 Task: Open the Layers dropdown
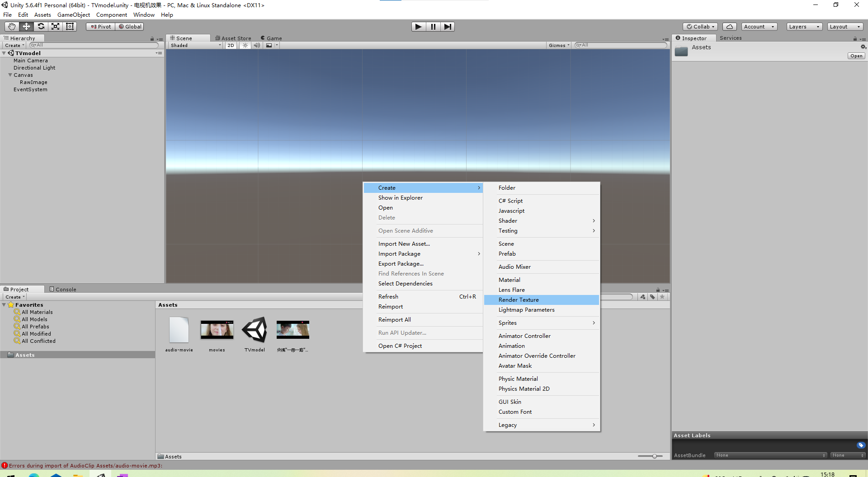[x=803, y=27]
